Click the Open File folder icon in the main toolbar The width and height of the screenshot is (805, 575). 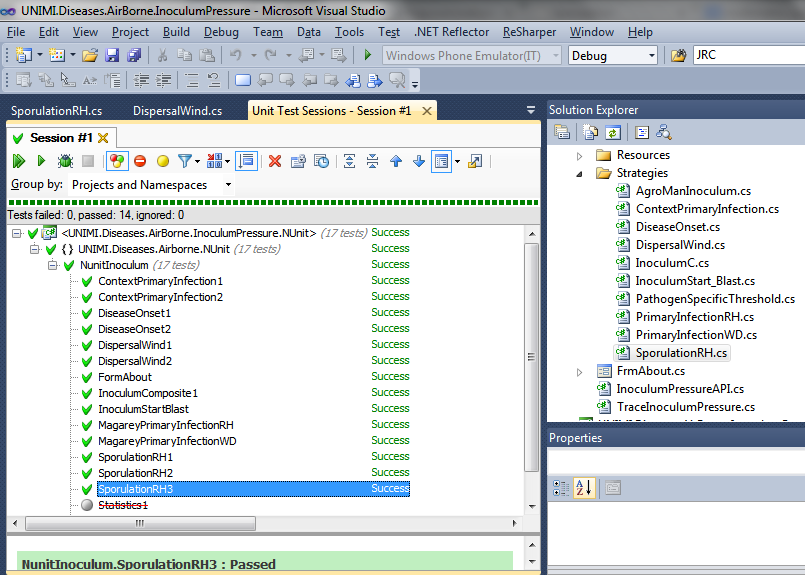pyautogui.click(x=90, y=55)
